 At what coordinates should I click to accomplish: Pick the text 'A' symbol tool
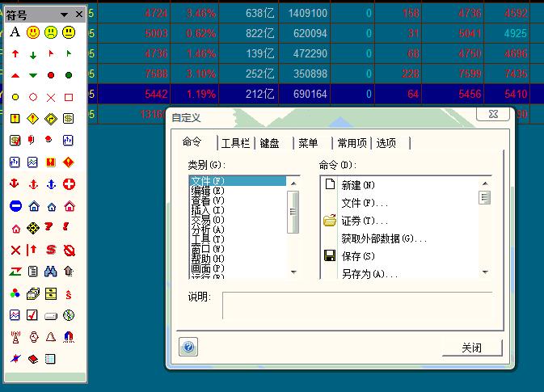15,32
